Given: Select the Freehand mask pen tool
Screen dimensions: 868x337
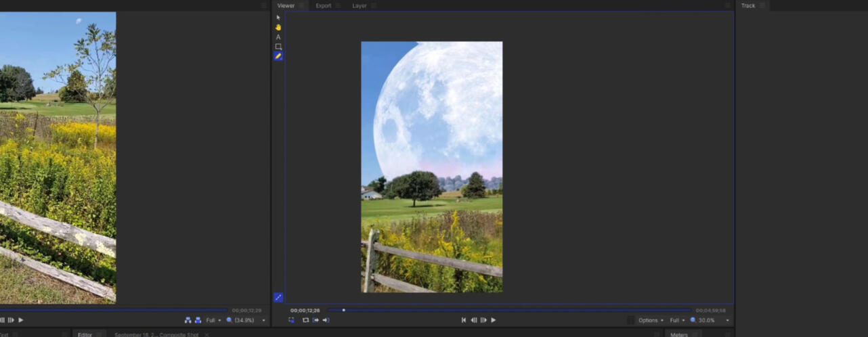Looking at the screenshot, I should (278, 56).
